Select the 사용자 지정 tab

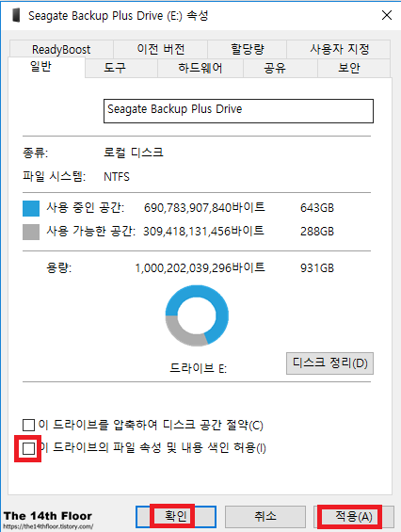tap(339, 50)
